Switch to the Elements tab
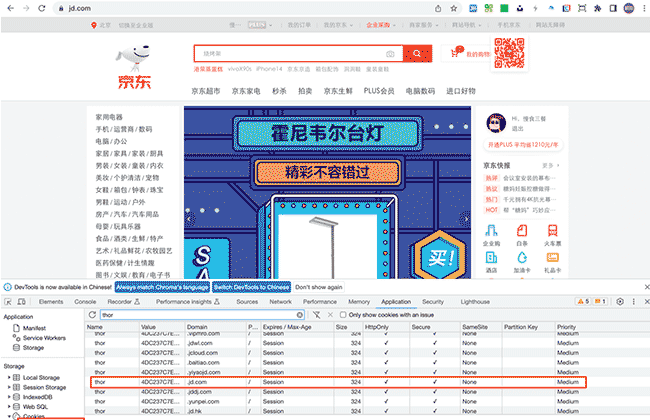This screenshot has width=650, height=420. pos(51,302)
